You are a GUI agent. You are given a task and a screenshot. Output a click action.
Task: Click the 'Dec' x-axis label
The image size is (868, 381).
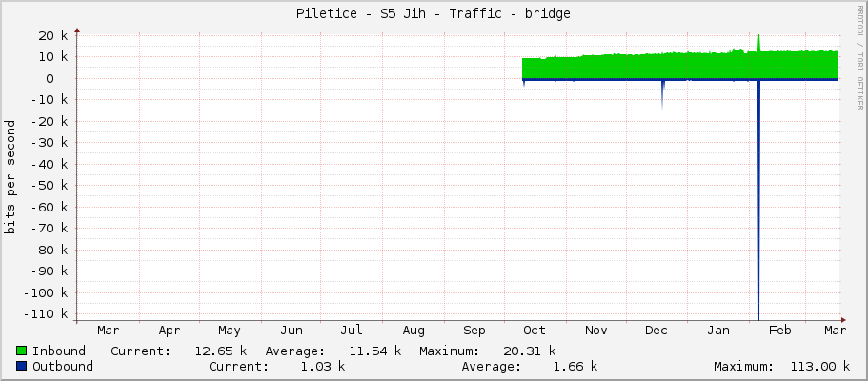coord(656,331)
